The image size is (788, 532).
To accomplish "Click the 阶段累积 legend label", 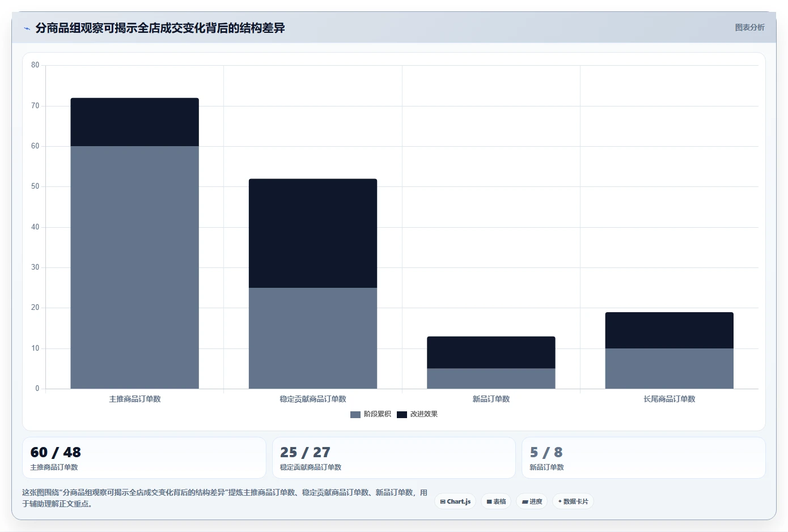I will 378,414.
